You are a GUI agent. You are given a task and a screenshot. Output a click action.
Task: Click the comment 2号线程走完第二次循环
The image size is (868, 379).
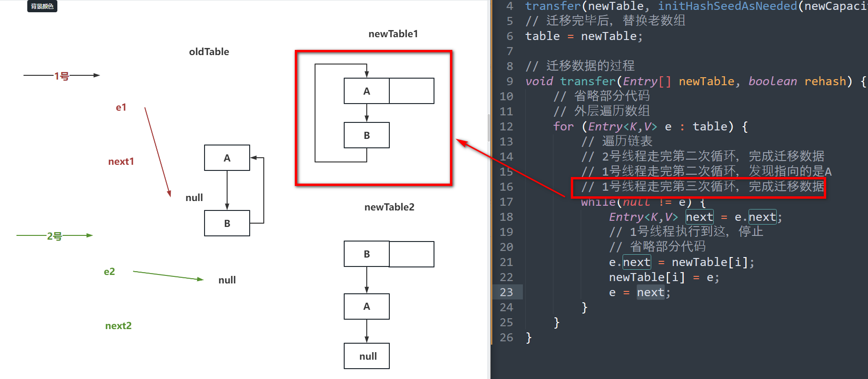pos(703,156)
